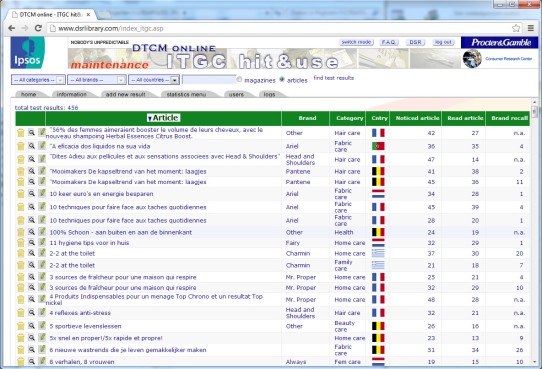View details of '6 nieuwe wastrends' article

pos(31,349)
